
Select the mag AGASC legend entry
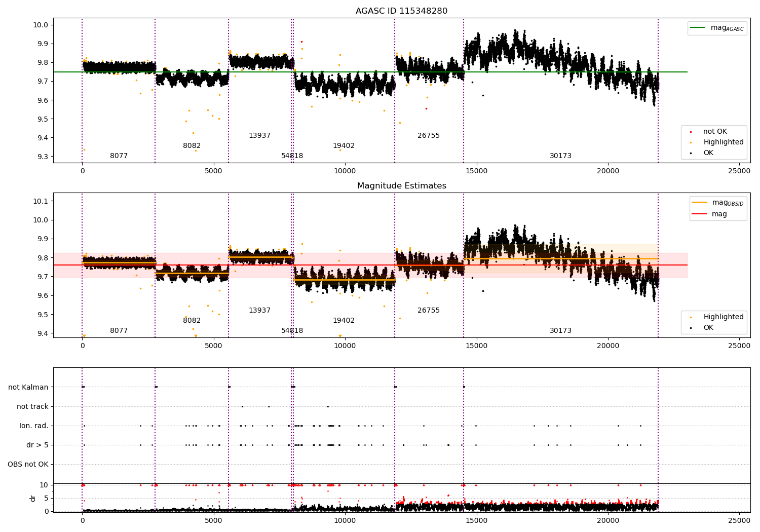coord(717,28)
